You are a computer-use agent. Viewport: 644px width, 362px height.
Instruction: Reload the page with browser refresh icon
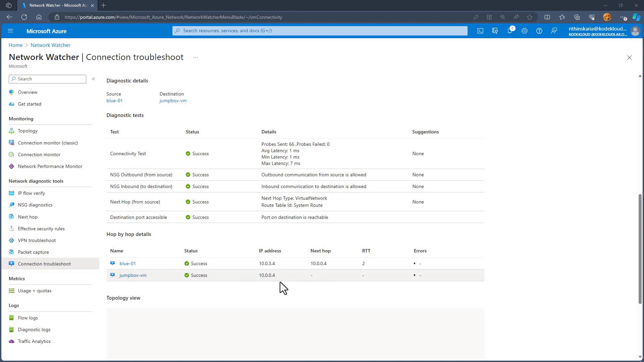[24, 17]
